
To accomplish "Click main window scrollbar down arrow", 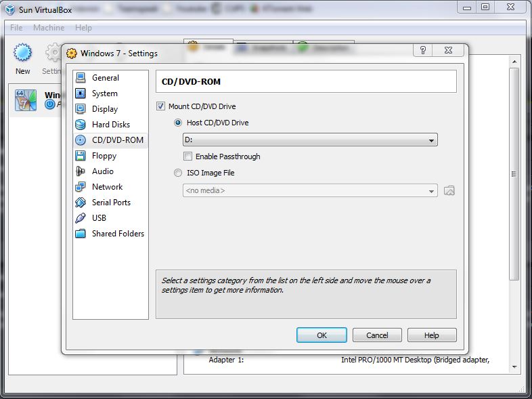I will pos(514,366).
